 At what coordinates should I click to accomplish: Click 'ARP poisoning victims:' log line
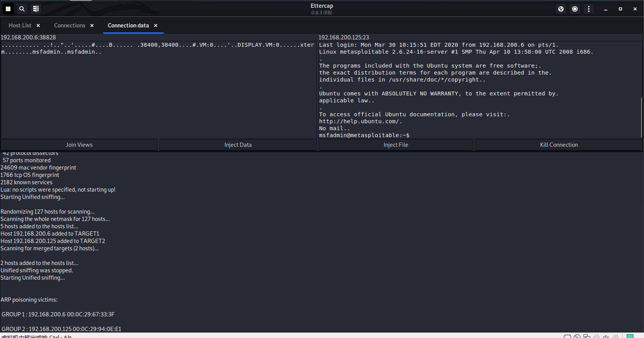click(x=29, y=300)
